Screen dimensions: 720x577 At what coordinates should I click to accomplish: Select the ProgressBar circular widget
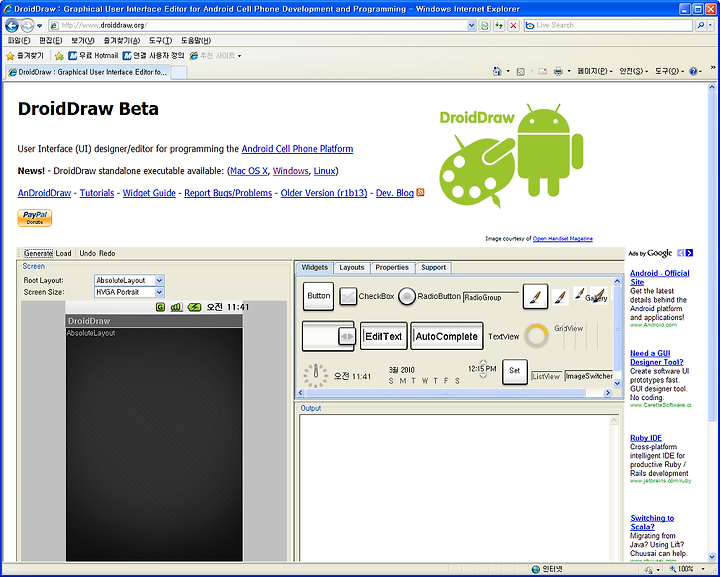click(536, 336)
